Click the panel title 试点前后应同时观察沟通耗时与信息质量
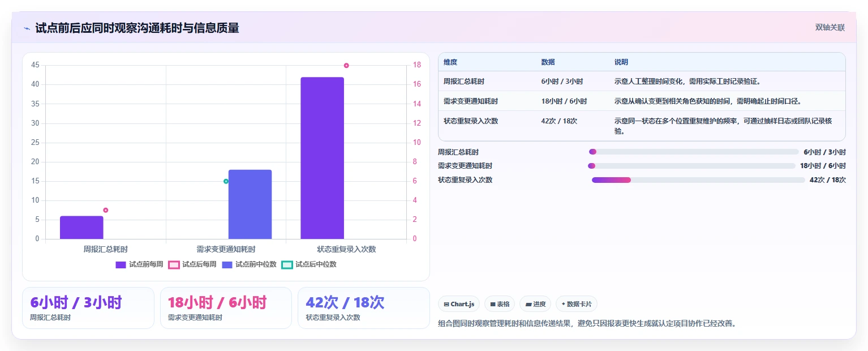The width and height of the screenshot is (868, 351). [137, 28]
